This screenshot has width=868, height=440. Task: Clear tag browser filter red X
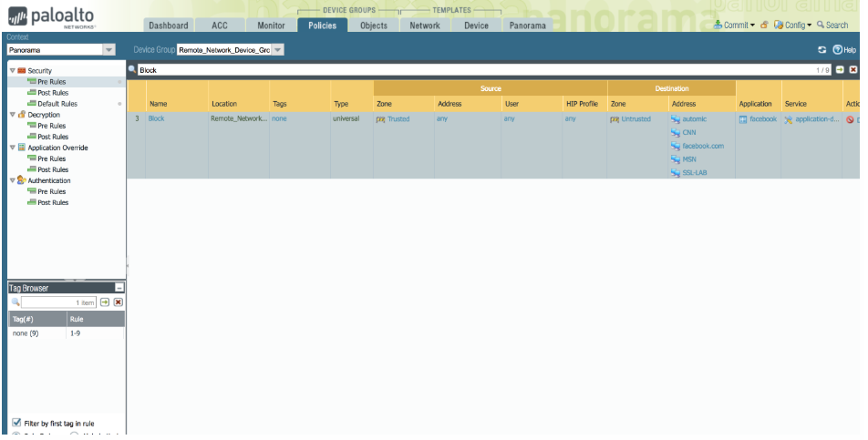118,302
